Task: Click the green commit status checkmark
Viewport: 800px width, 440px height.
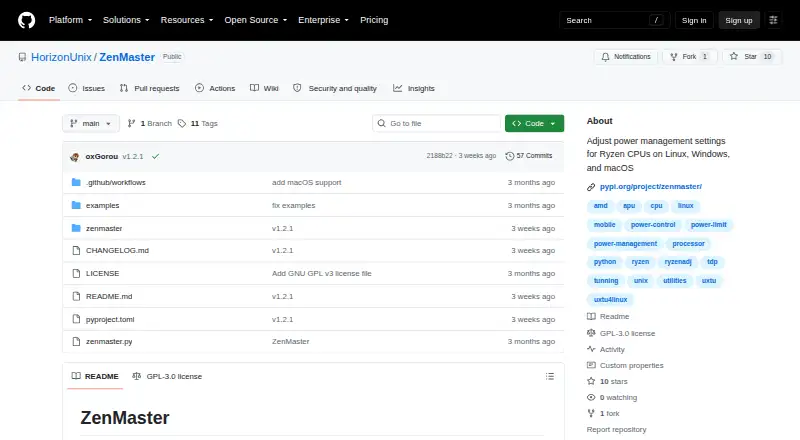Action: coord(156,156)
